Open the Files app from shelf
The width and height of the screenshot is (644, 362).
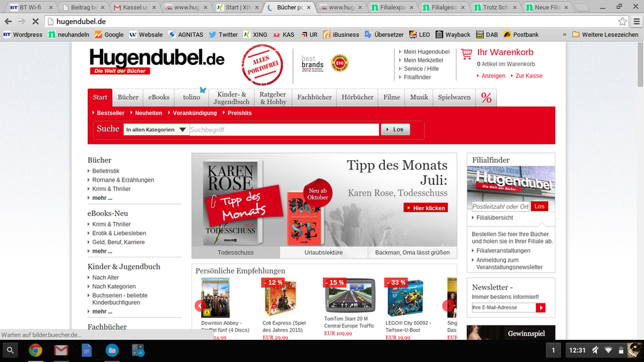coord(112,350)
